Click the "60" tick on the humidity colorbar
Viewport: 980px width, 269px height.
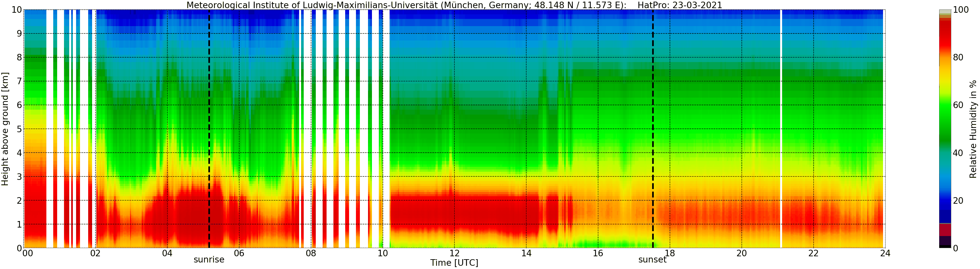[958, 105]
